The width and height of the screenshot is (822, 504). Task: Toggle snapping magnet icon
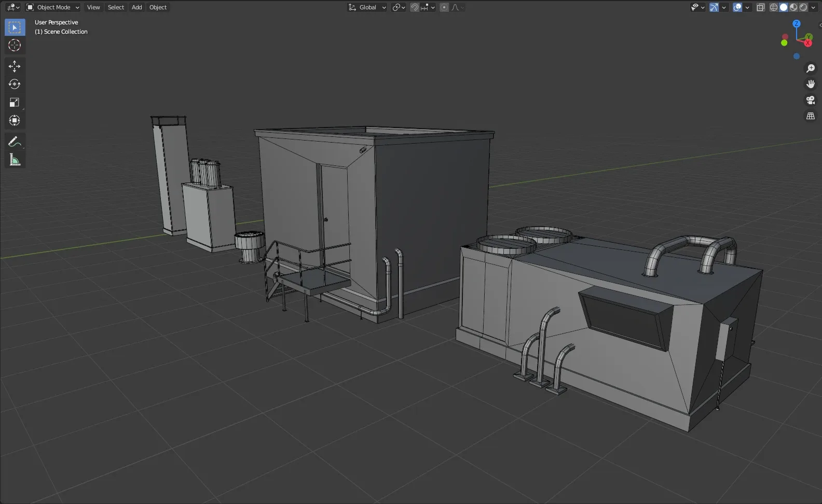415,7
